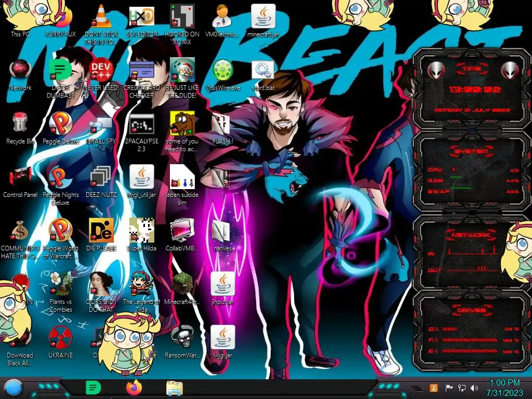Screen dimensions: 532x399
Task: Open the OOPS DID I DO THAT portrait icon
Action: tap(101, 292)
